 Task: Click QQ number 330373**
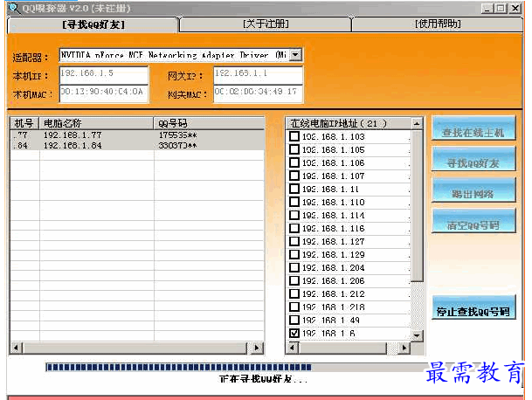tap(178, 146)
